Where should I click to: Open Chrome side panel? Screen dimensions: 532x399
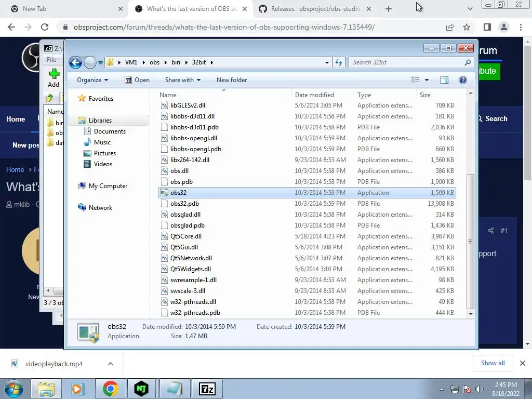pyautogui.click(x=487, y=27)
